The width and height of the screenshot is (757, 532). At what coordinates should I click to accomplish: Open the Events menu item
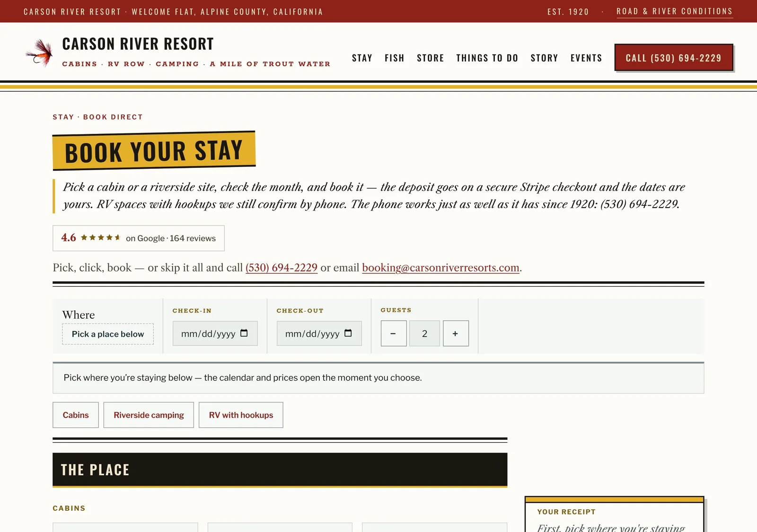click(586, 58)
